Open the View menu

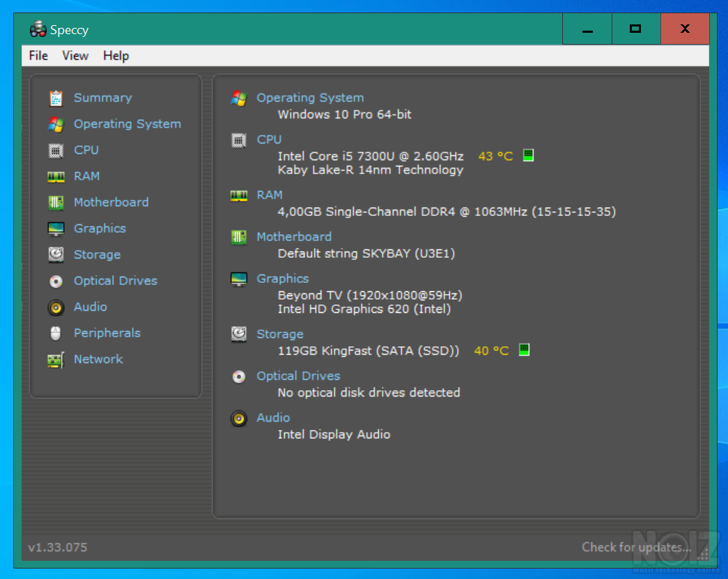75,56
